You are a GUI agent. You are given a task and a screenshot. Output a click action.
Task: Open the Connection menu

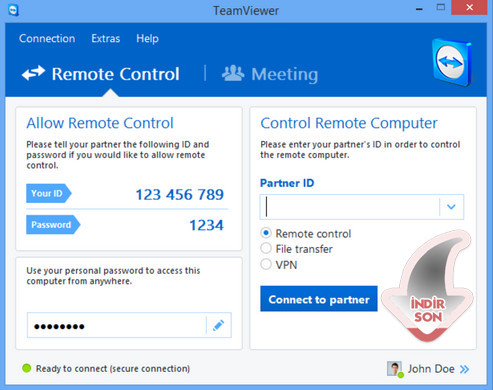pyautogui.click(x=47, y=38)
